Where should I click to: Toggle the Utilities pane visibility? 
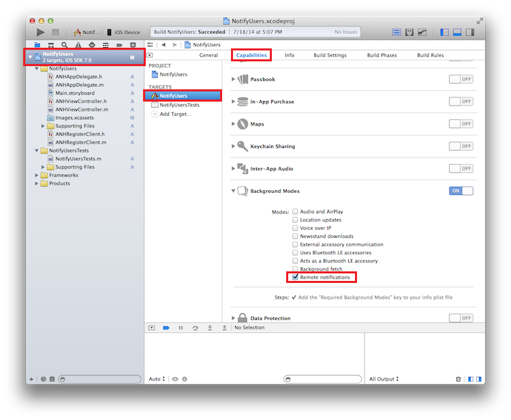(x=470, y=32)
